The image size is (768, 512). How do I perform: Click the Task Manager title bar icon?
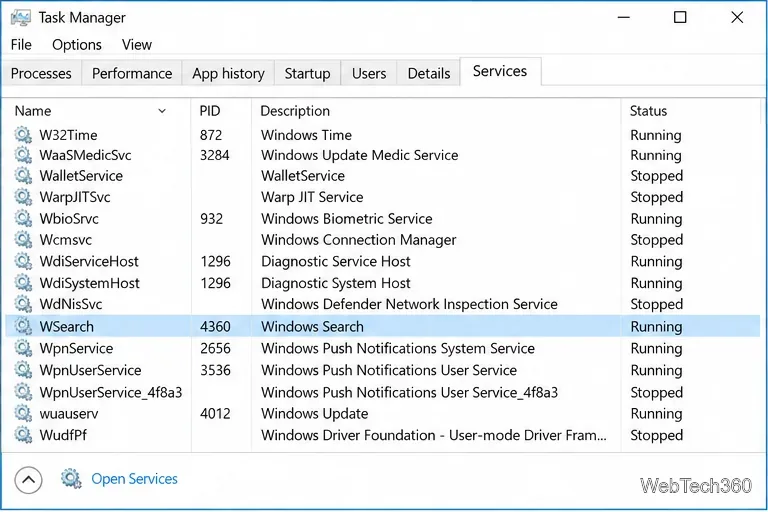(21, 18)
